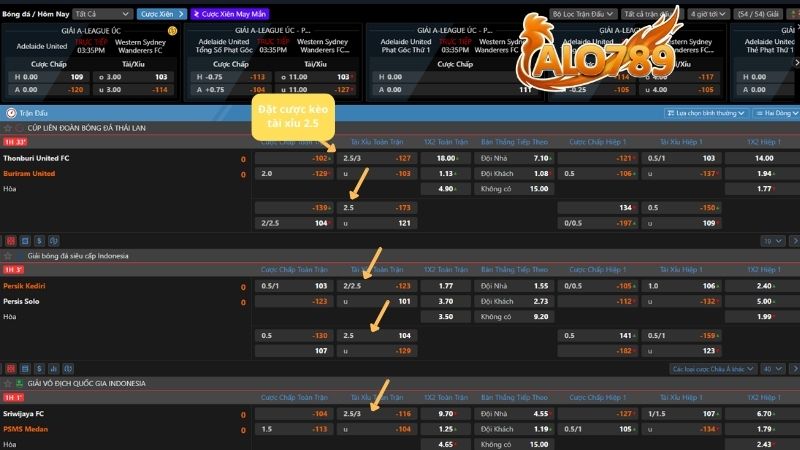
Task: Expand the next-page arrow right of the 40 dropdown
Action: (x=794, y=368)
